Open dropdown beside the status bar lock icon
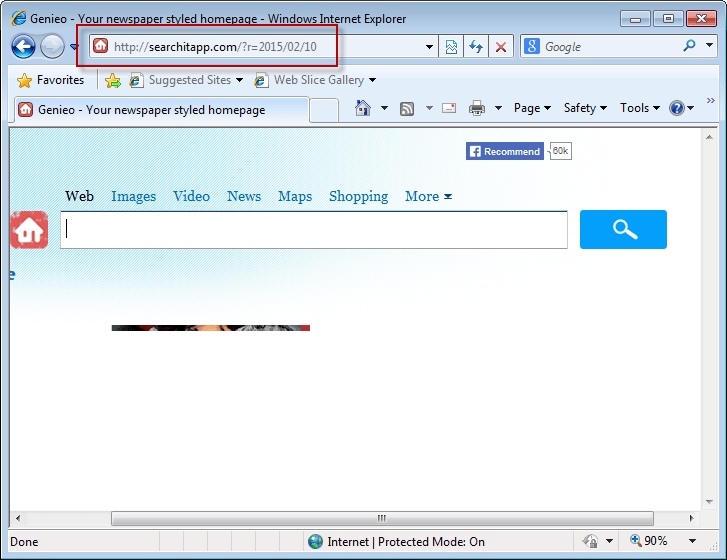 (x=610, y=541)
